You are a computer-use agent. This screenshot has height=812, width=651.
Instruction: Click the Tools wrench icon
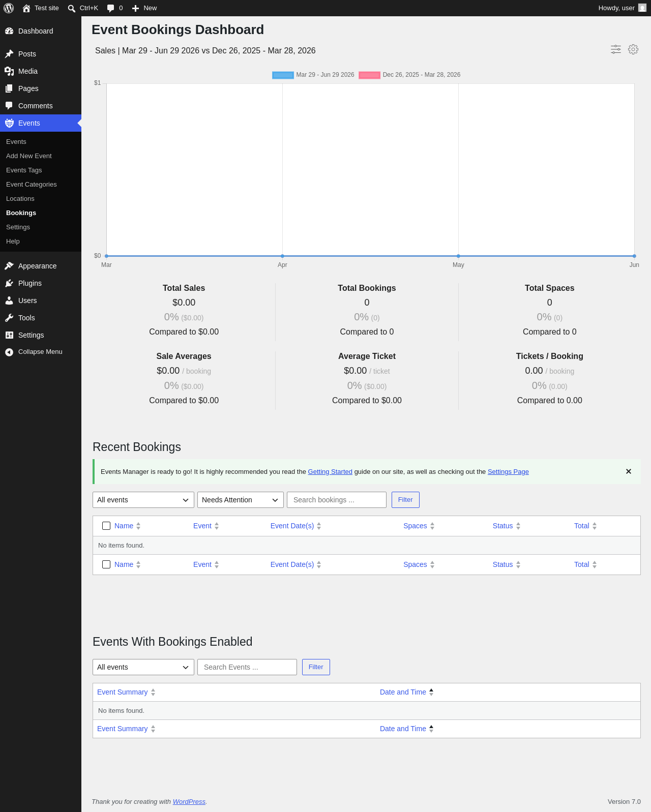(x=9, y=318)
